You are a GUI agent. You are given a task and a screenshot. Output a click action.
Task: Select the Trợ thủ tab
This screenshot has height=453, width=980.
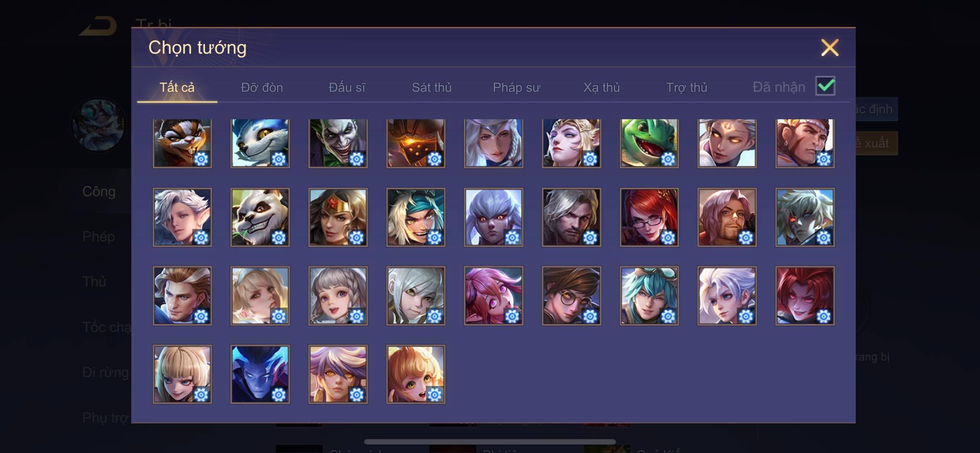(x=687, y=88)
